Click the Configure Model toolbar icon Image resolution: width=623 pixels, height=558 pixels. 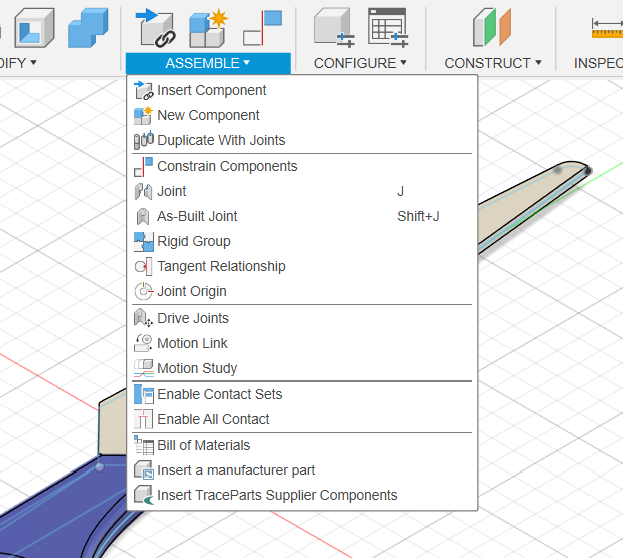pyautogui.click(x=334, y=28)
